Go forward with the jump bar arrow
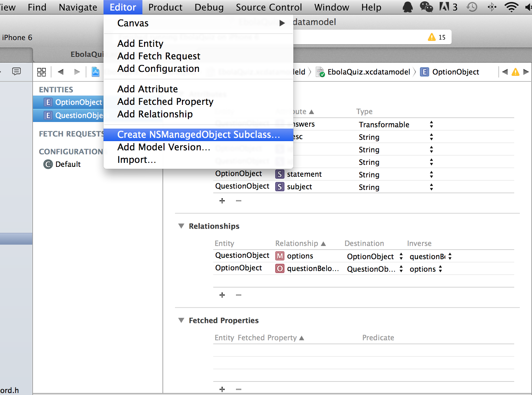Screen dimensions: 532x395 pos(77,72)
